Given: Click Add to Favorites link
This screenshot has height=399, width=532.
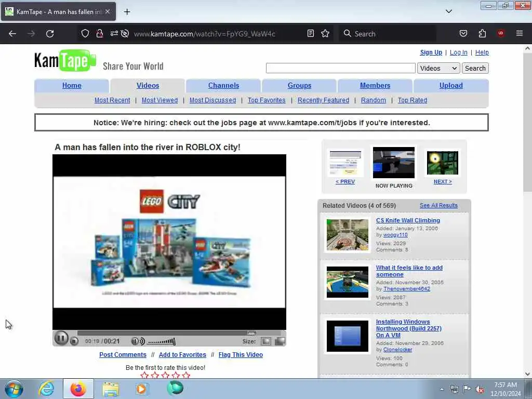Looking at the screenshot, I should pos(182,354).
